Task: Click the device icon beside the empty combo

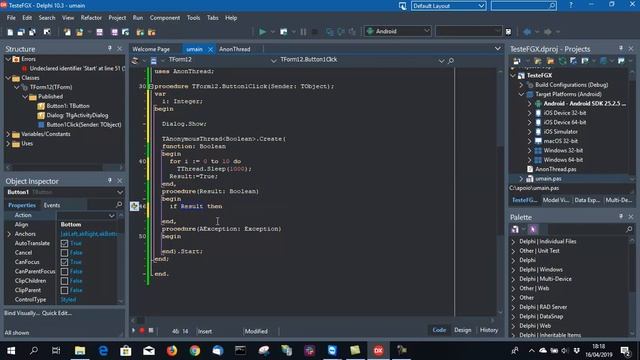Action: pyautogui.click(x=508, y=31)
